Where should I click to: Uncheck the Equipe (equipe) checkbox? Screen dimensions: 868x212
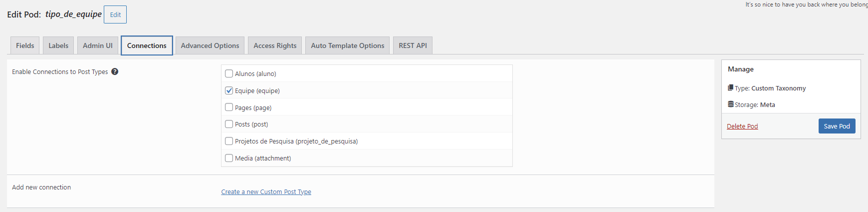point(229,90)
